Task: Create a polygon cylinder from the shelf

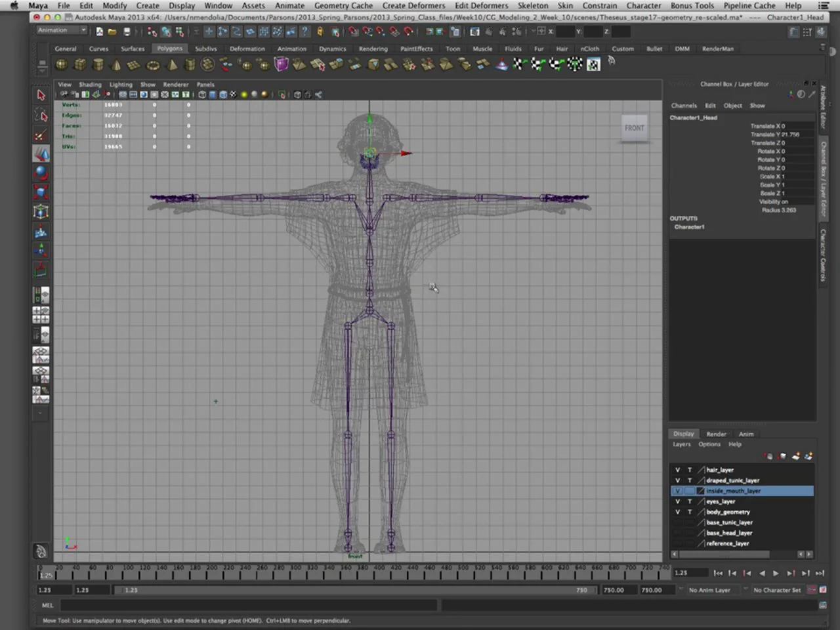Action: (98, 64)
